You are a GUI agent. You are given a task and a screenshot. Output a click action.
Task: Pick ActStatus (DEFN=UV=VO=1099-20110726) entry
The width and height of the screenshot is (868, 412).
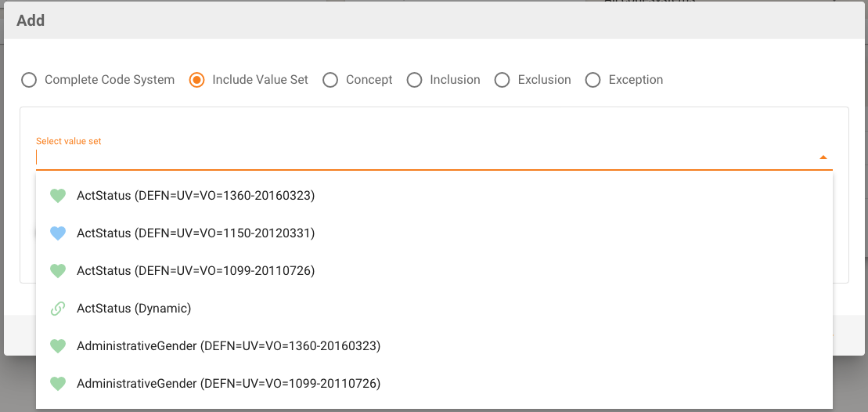196,271
